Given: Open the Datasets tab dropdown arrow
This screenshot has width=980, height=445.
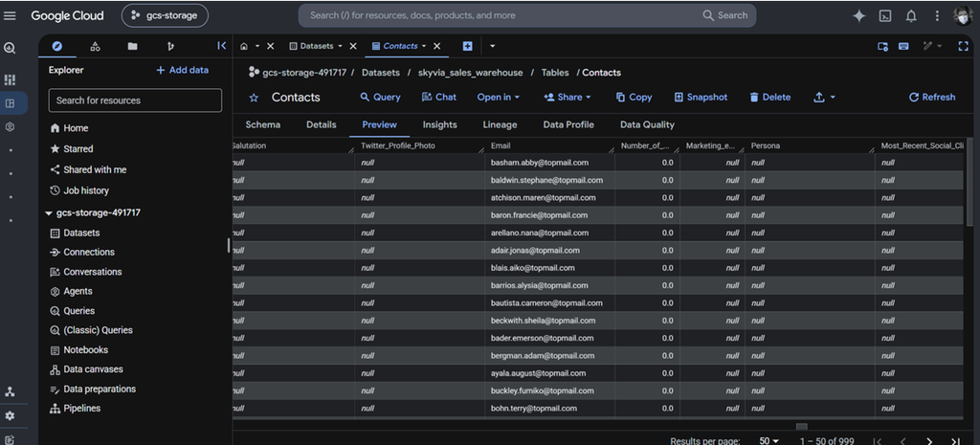Looking at the screenshot, I should point(340,46).
